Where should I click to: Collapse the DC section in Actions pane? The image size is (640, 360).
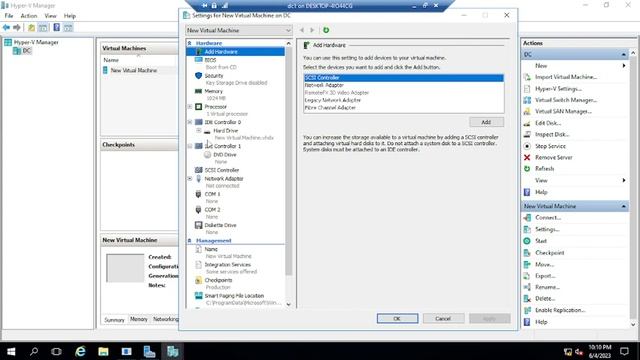click(623, 54)
